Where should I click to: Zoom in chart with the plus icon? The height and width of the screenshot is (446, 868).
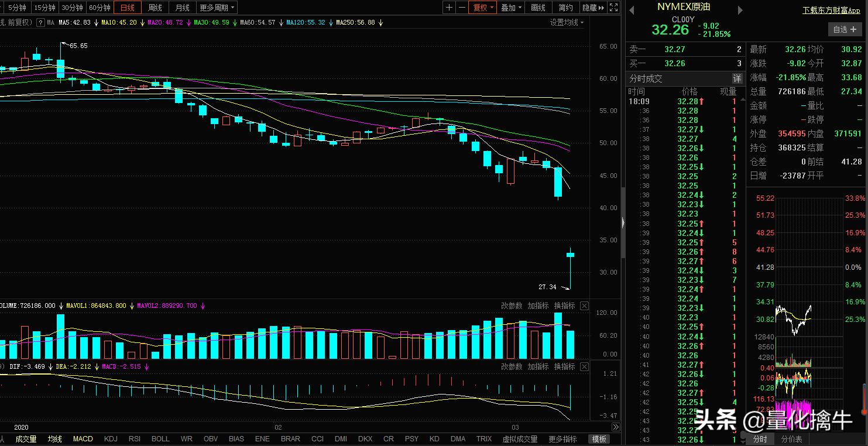449,8
